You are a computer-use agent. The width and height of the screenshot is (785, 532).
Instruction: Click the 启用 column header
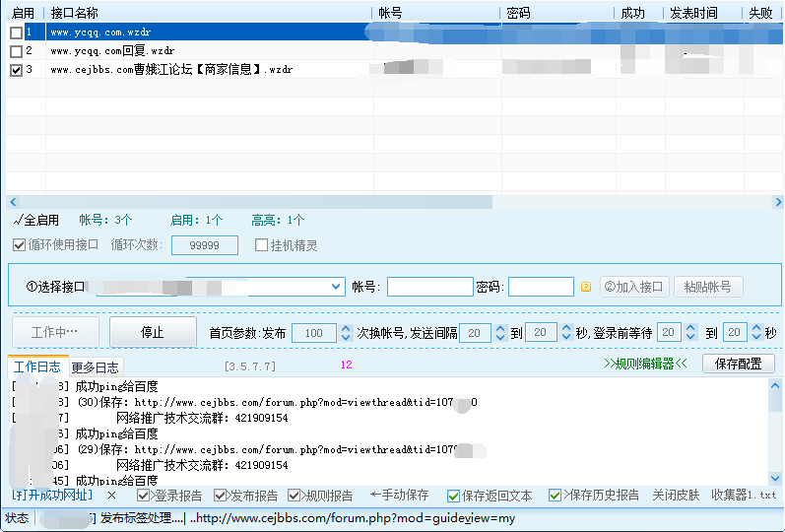(x=25, y=13)
